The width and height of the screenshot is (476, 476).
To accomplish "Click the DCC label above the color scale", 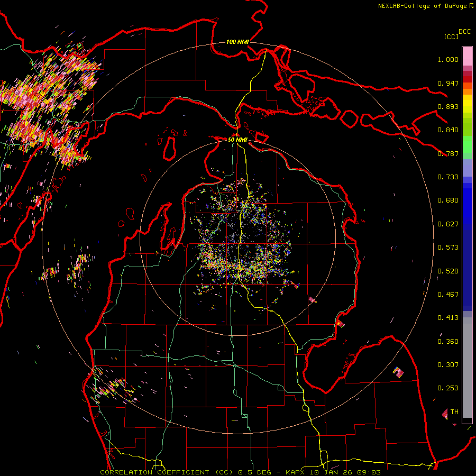I will (464, 32).
